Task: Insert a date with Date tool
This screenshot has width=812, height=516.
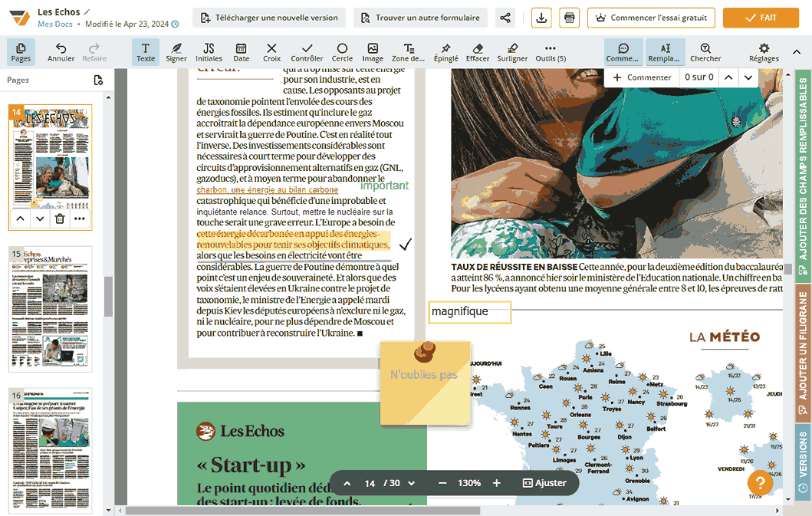Action: coord(242,52)
